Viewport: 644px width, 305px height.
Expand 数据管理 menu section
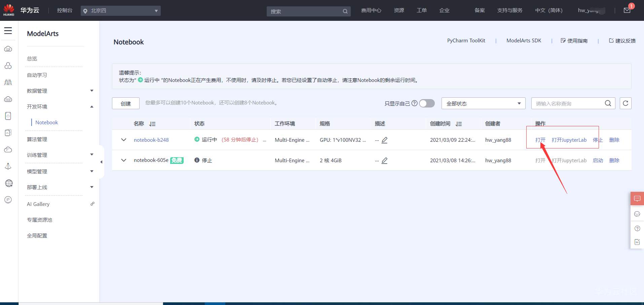pos(92,91)
